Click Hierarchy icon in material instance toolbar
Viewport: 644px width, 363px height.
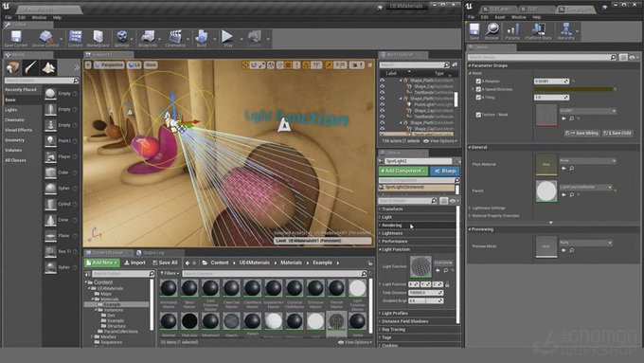tap(566, 31)
